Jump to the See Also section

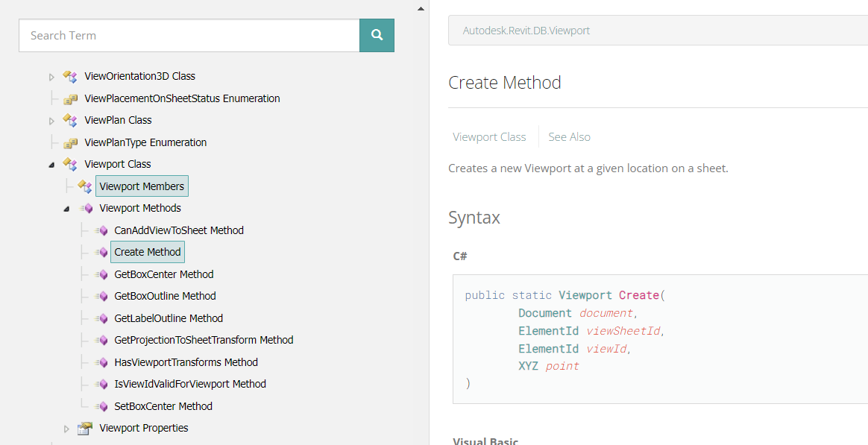click(x=569, y=137)
